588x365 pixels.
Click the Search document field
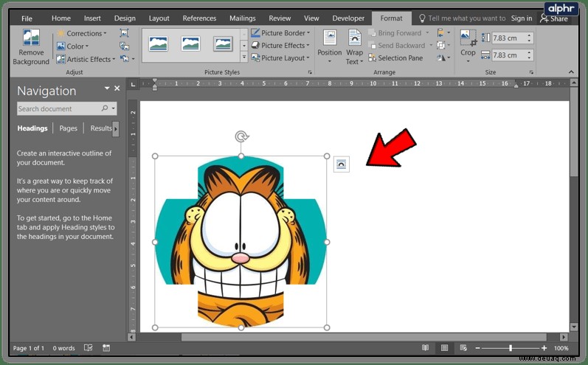click(59, 108)
